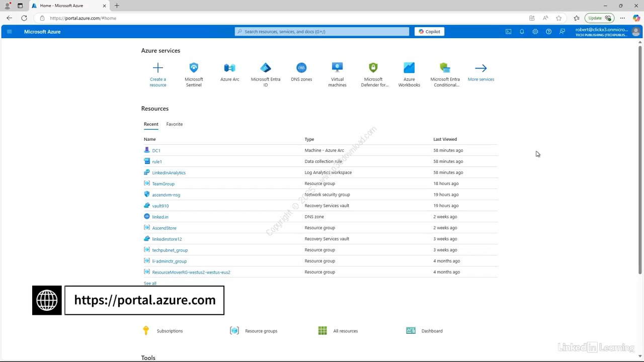Open the linked.in DNS zone link

[x=160, y=217]
